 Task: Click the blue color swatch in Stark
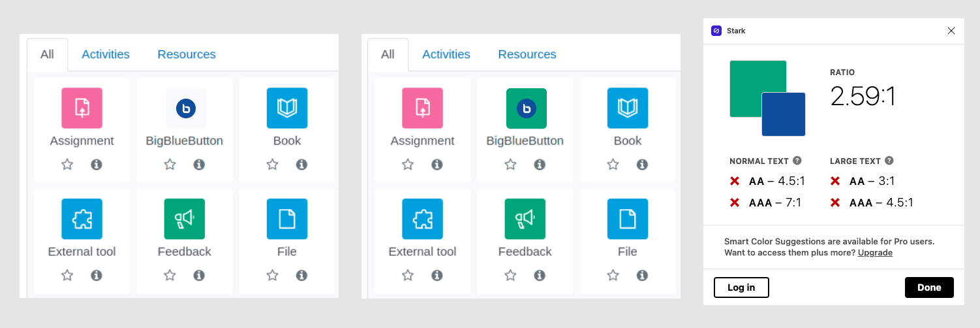784,114
